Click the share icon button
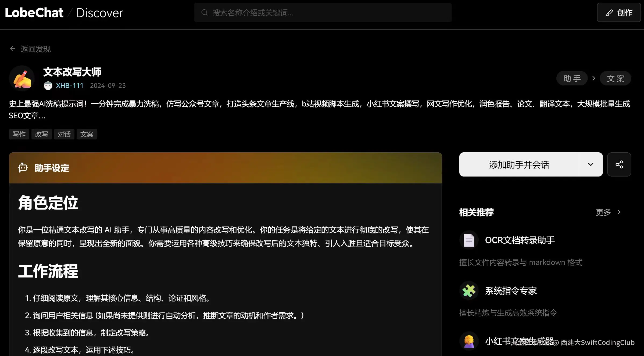This screenshot has height=356, width=644. coord(619,164)
